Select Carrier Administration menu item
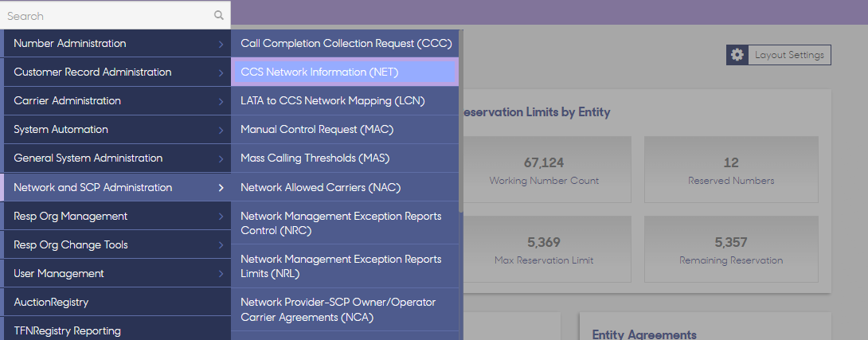868x340 pixels. tap(115, 101)
